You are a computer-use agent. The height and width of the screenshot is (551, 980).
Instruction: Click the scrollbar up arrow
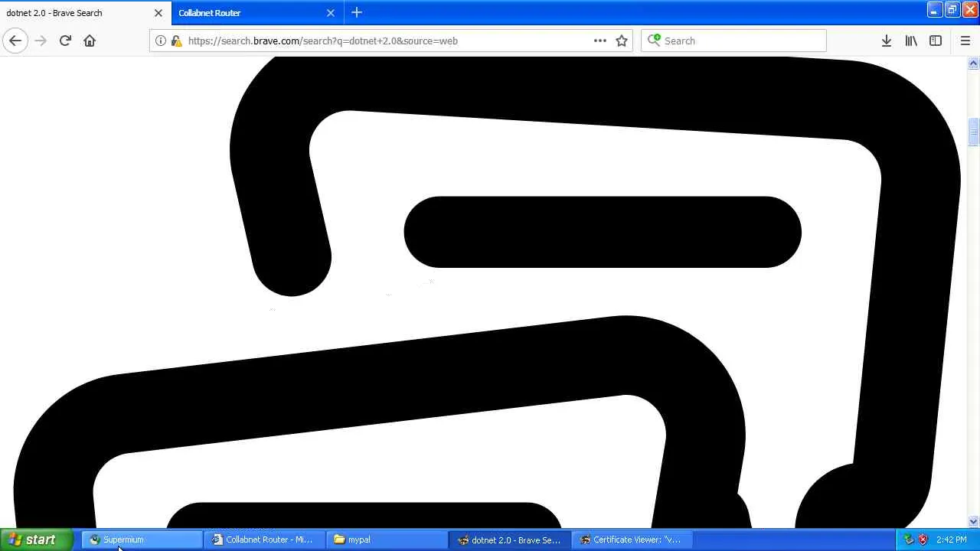pos(973,64)
